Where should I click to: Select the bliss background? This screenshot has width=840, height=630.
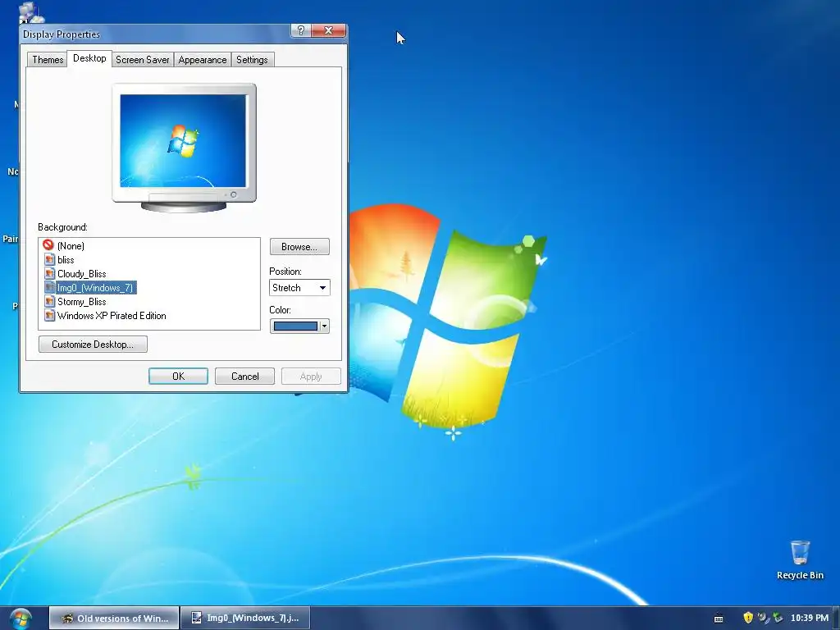[66, 260]
